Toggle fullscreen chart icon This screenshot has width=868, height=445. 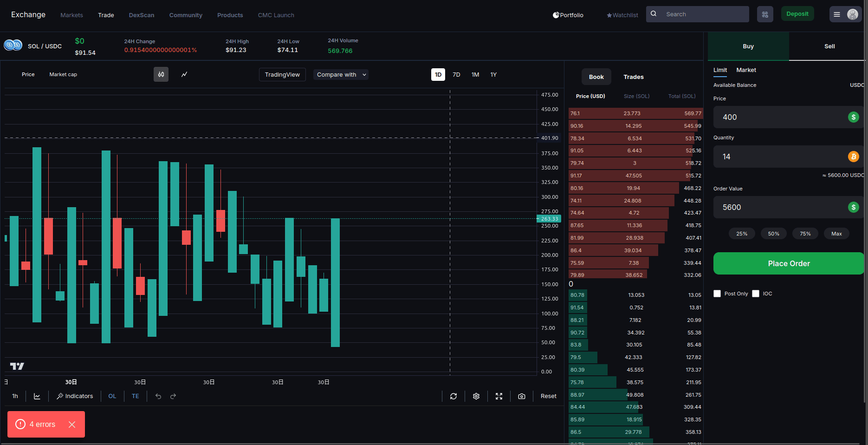pos(499,396)
